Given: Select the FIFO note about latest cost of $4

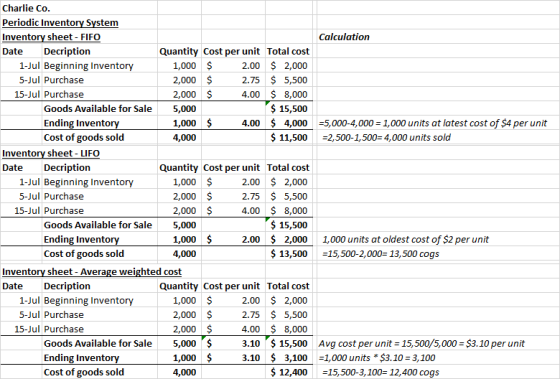Looking at the screenshot, I should [432, 123].
